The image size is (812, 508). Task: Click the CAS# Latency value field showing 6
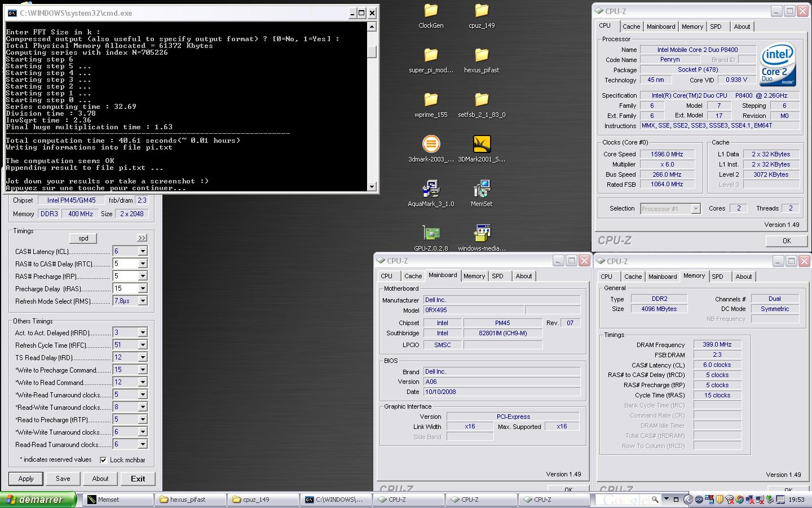tap(125, 251)
